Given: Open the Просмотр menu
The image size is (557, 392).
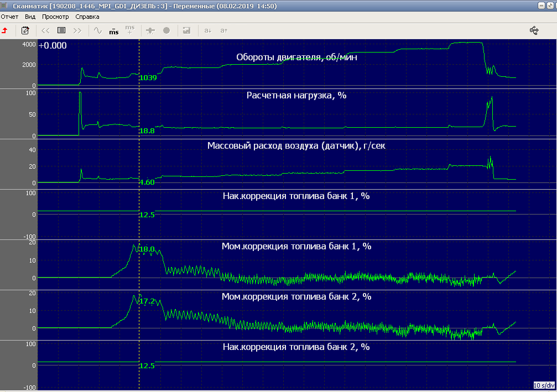Looking at the screenshot, I should [55, 17].
